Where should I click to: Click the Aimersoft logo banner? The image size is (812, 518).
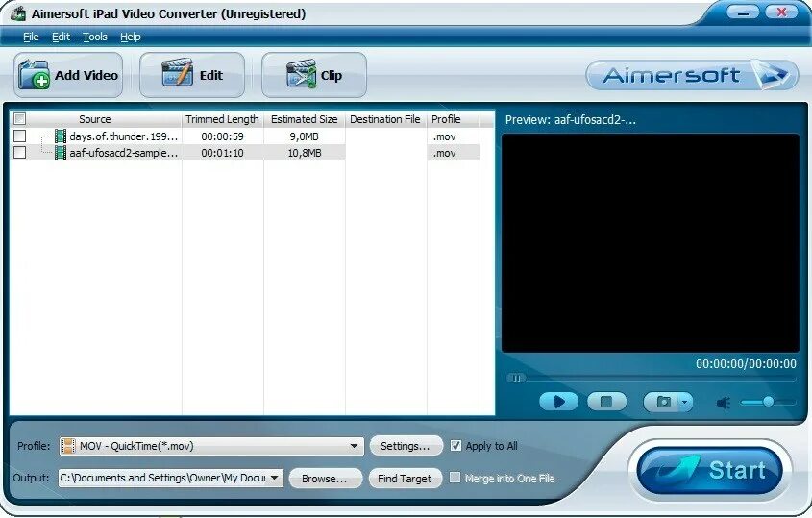692,75
